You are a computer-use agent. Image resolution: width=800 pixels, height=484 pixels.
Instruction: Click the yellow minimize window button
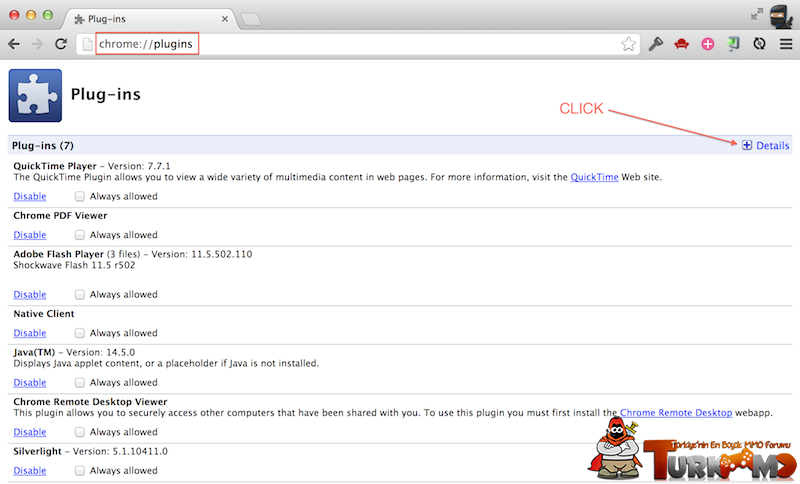(31, 15)
